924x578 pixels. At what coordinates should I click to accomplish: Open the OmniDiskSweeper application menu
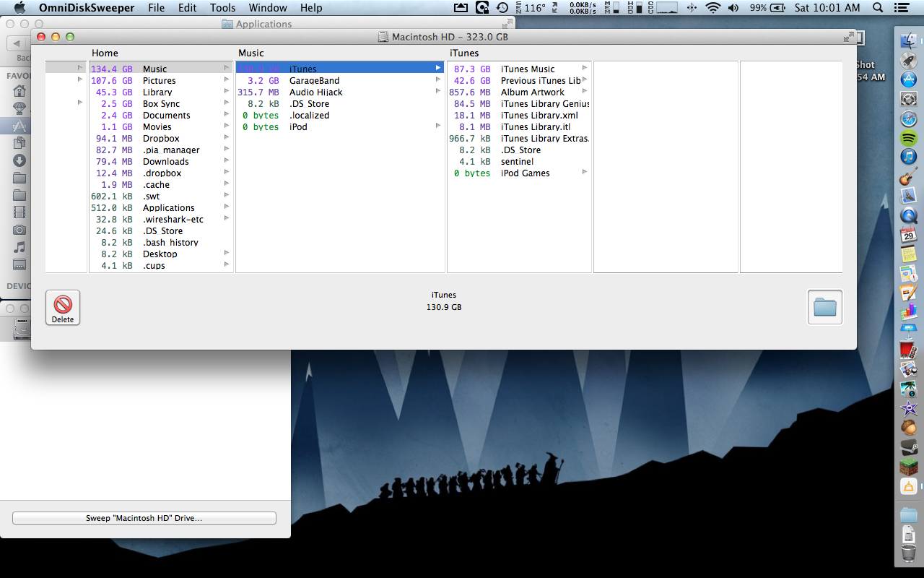pyautogui.click(x=86, y=8)
